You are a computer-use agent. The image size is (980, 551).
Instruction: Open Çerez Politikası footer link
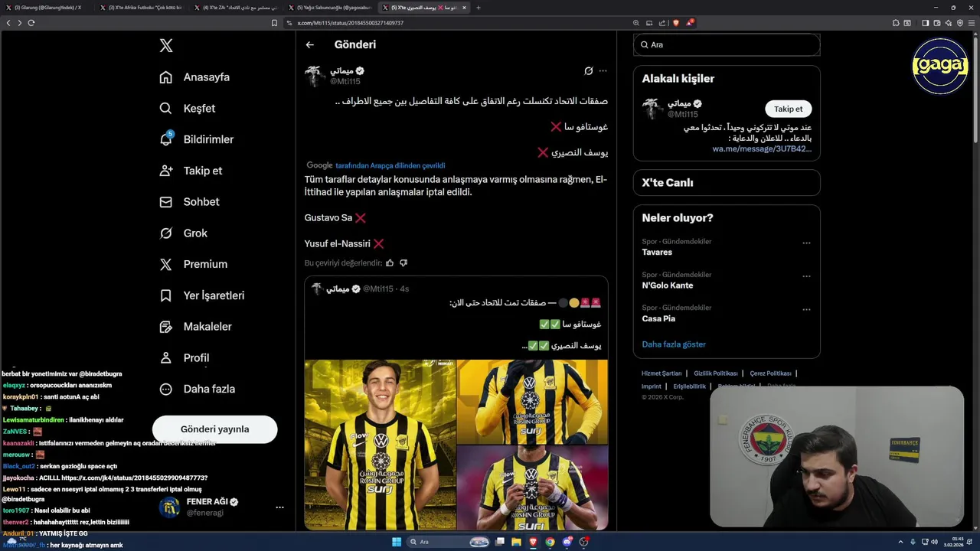770,373
